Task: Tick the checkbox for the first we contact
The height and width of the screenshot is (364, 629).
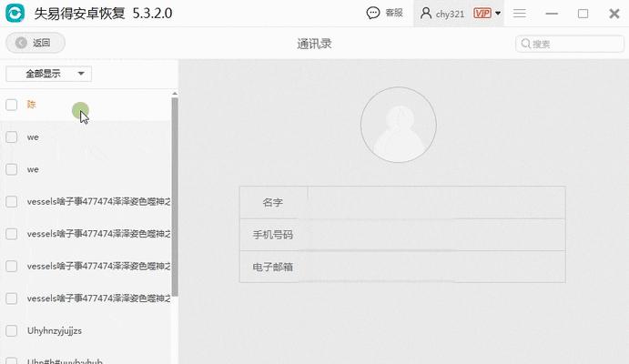Action: tap(12, 137)
